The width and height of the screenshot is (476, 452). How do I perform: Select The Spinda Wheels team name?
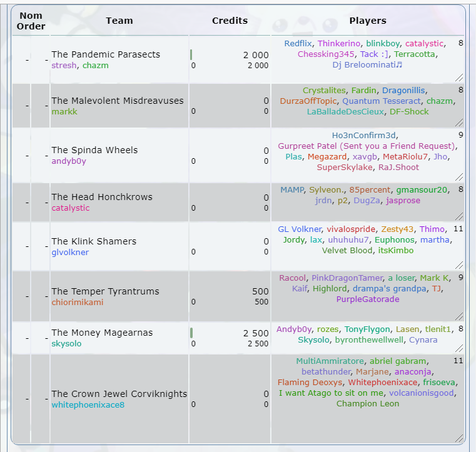94,150
